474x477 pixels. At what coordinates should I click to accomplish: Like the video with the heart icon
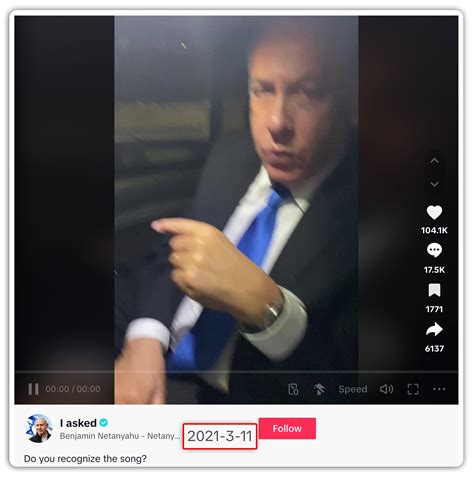click(434, 212)
